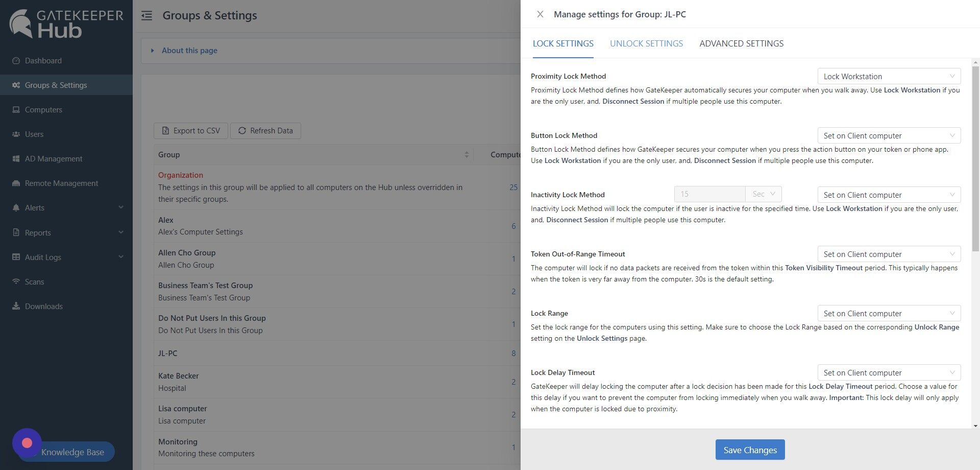Open the Users section
This screenshot has width=980, height=470.
[34, 134]
